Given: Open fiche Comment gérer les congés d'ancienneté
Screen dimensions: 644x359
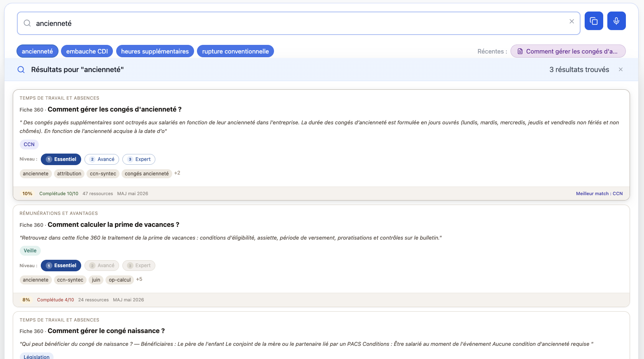Looking at the screenshot, I should tap(115, 109).
